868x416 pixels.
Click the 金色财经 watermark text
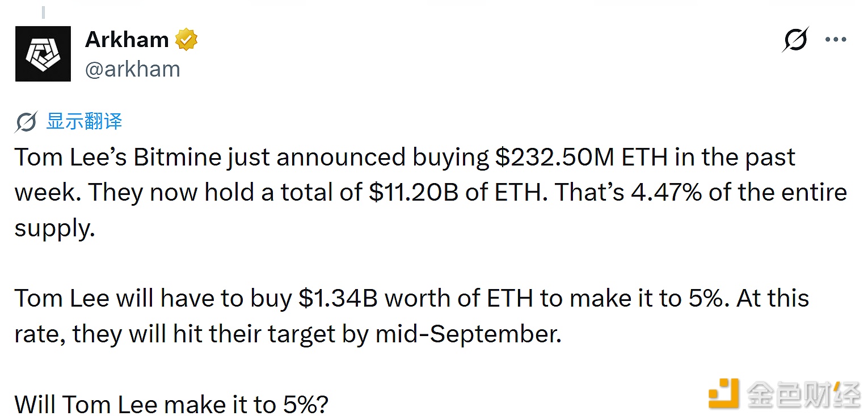click(x=803, y=393)
